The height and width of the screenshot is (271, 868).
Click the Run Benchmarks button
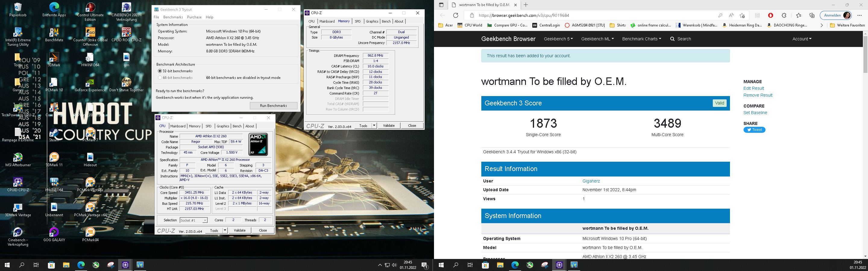pos(274,106)
